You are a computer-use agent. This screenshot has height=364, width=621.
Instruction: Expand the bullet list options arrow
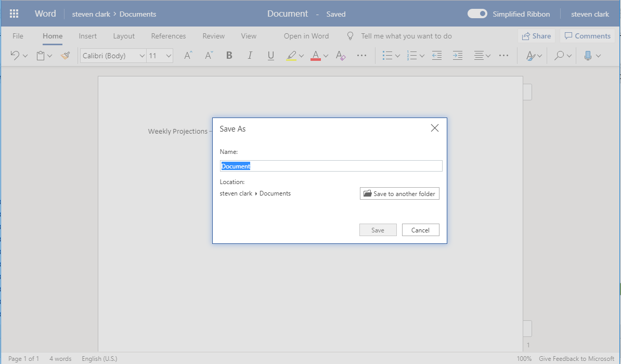pyautogui.click(x=397, y=56)
